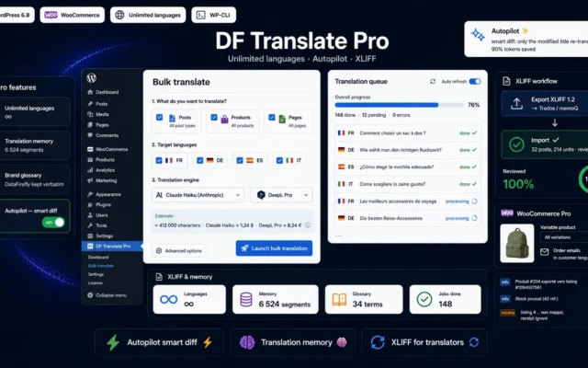Select DF Translate Pro menu item
This screenshot has width=588, height=368.
(112, 247)
